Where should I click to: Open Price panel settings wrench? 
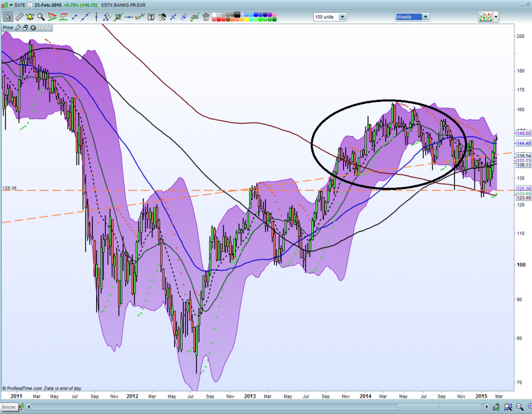(18, 27)
